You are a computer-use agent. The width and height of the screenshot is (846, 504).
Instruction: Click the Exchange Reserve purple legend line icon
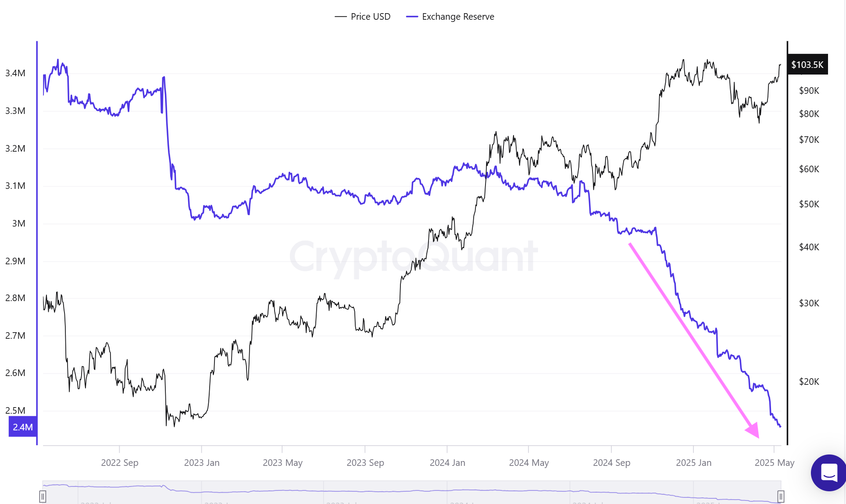411,17
